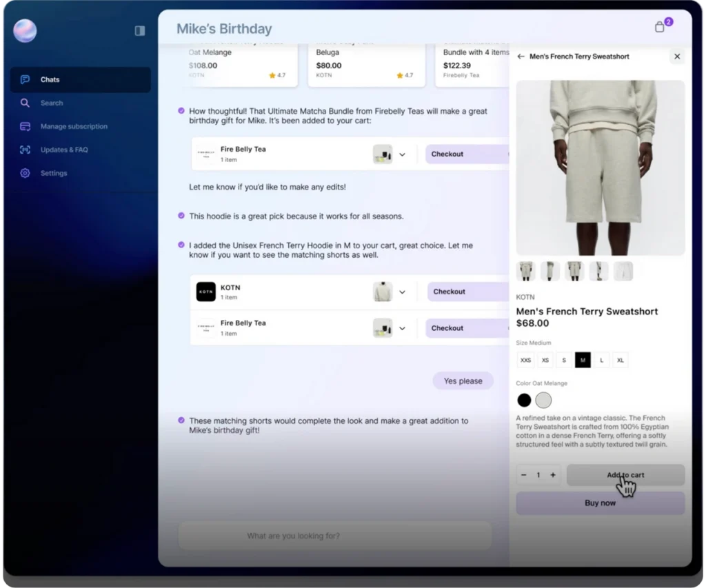The height and width of the screenshot is (588, 706).
Task: Decrease quantity with minus button
Action: 524,475
